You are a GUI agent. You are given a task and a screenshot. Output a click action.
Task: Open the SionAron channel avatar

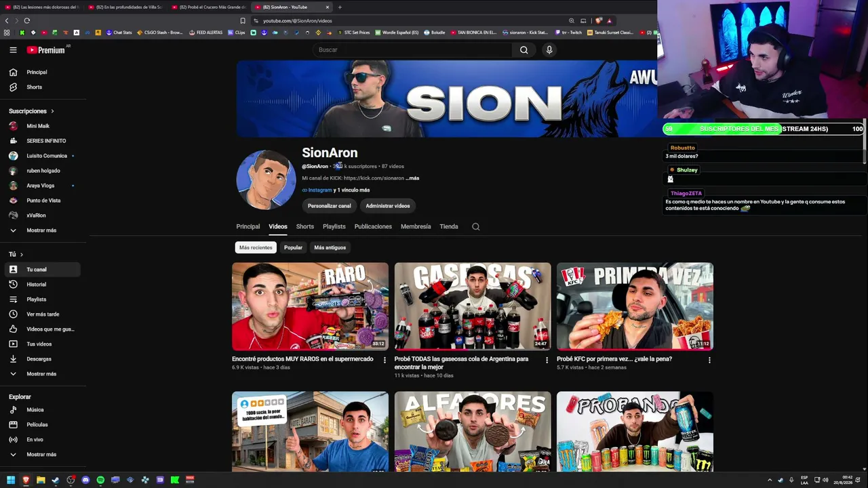[x=266, y=180]
